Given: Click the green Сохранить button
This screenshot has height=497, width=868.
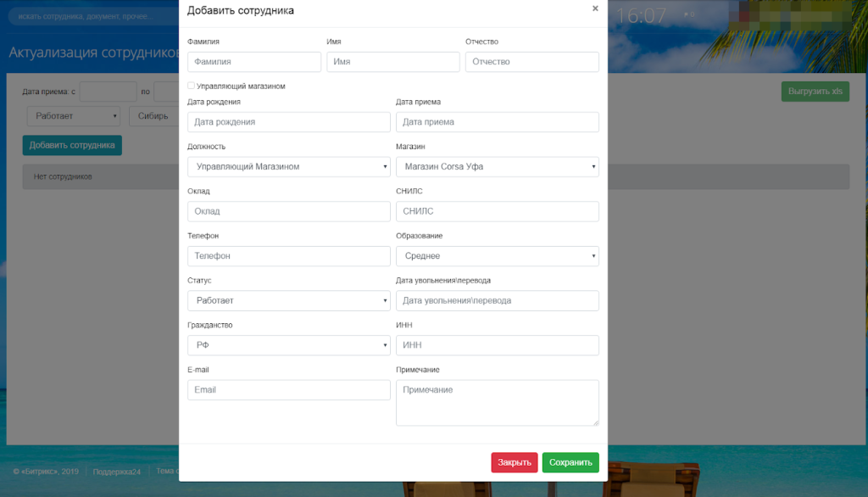Looking at the screenshot, I should click(570, 462).
